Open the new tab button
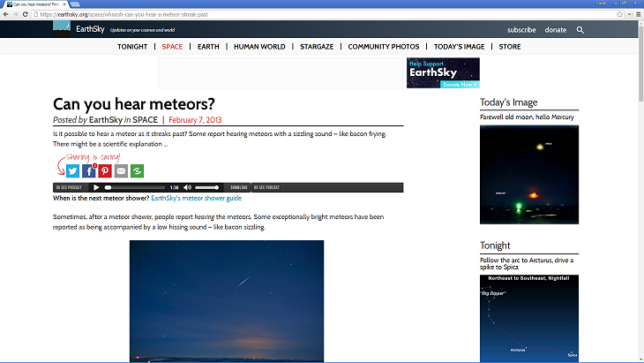This screenshot has height=363, width=644. [x=75, y=4]
